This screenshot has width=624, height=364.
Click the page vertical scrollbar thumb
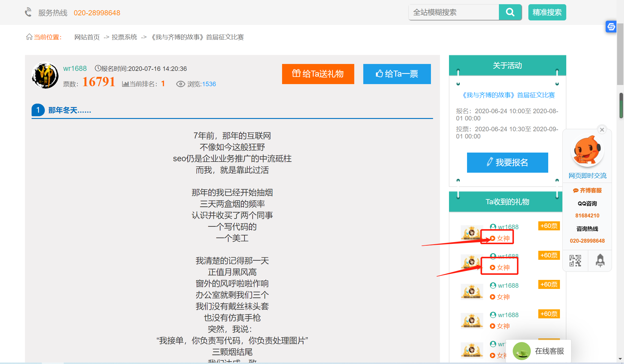[x=620, y=54]
